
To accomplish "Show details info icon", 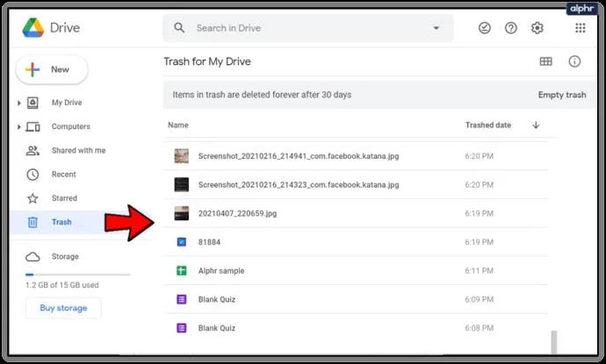I will (x=574, y=61).
